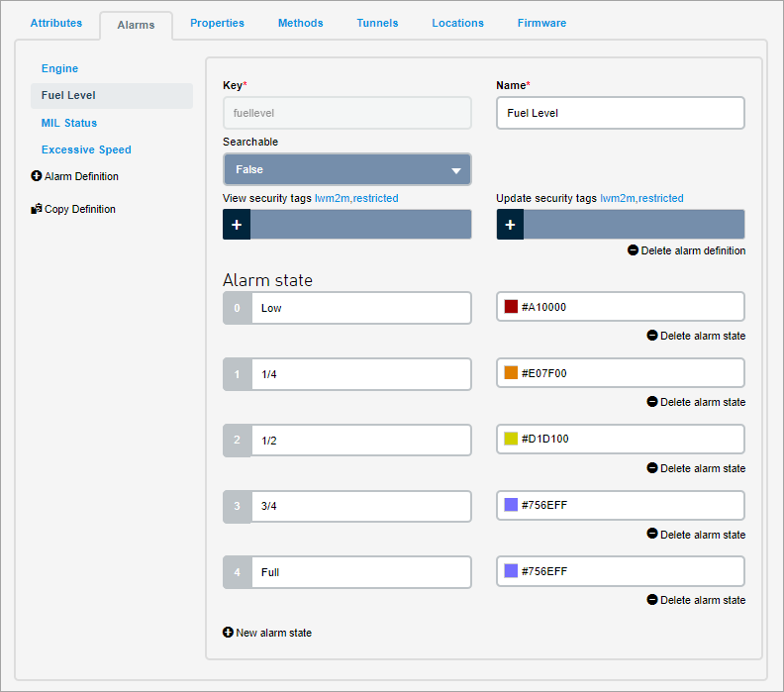This screenshot has width=784, height=692.
Task: Click the Copy Definition label
Action: tap(80, 209)
